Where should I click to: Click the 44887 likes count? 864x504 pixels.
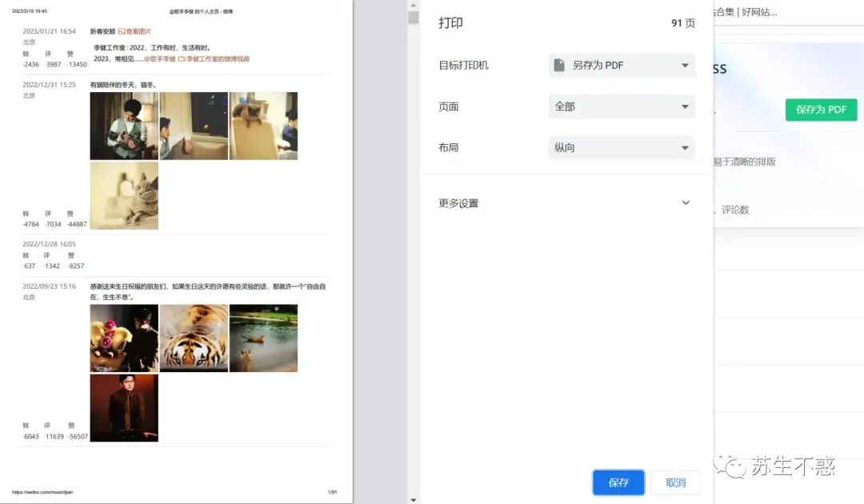(77, 224)
